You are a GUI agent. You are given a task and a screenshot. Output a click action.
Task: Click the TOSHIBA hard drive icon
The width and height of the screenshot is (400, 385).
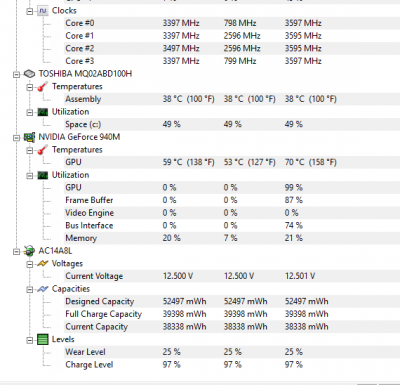tap(29, 74)
